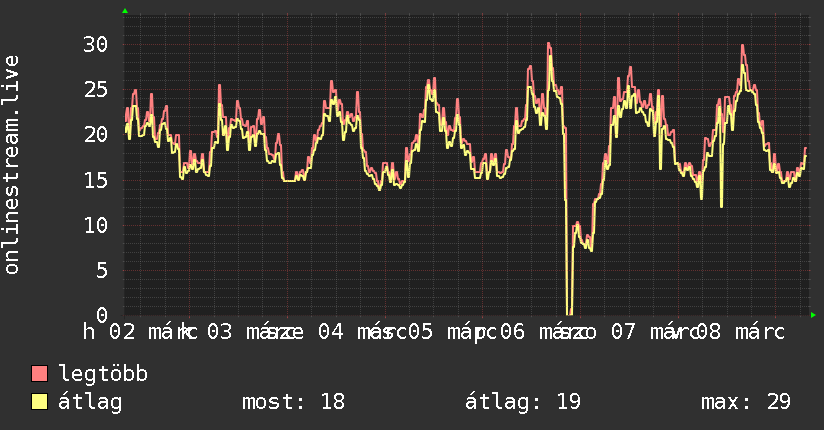Click the 'most: 18' value
The height and width of the screenshot is (430, 824).
pyautogui.click(x=293, y=402)
